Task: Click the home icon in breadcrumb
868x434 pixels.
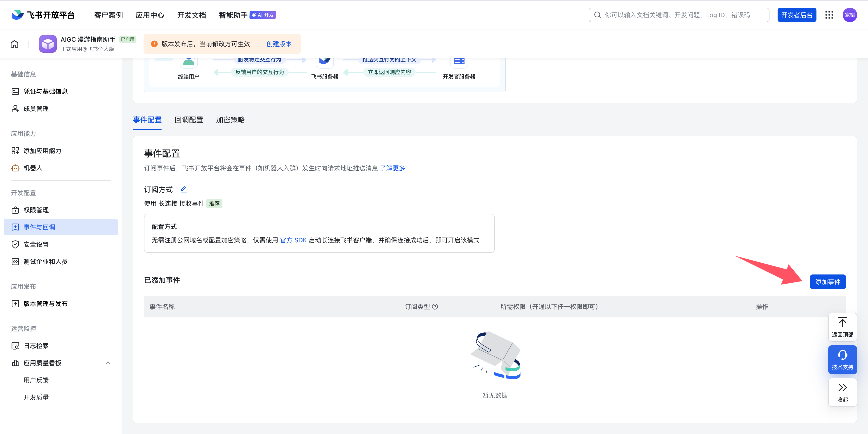Action: tap(14, 44)
